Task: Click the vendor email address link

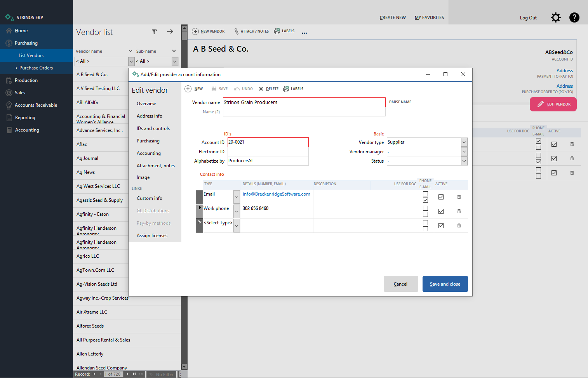Action: pos(276,194)
